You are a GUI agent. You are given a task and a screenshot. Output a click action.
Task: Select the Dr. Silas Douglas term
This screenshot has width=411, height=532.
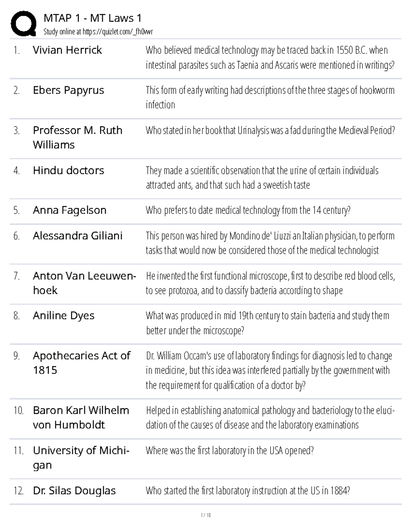pos(74,491)
